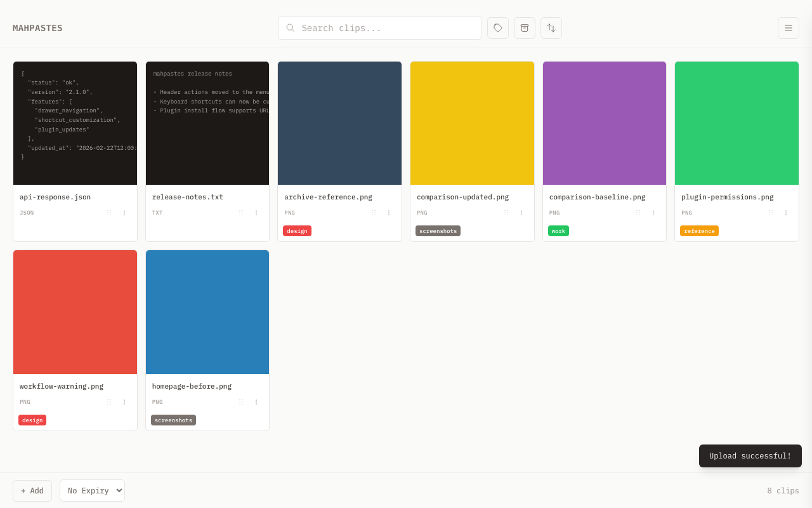
Task: Click the tag filter icon
Action: click(498, 28)
